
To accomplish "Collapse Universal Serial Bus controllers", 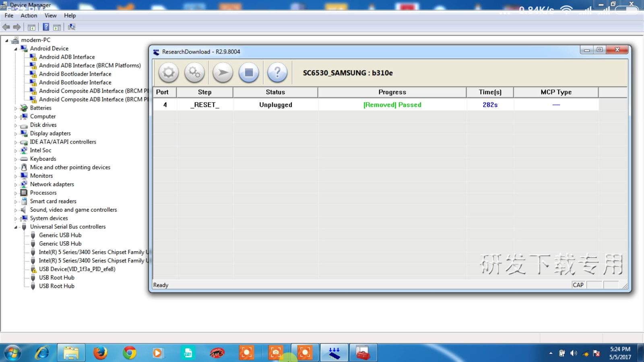I will click(x=16, y=227).
